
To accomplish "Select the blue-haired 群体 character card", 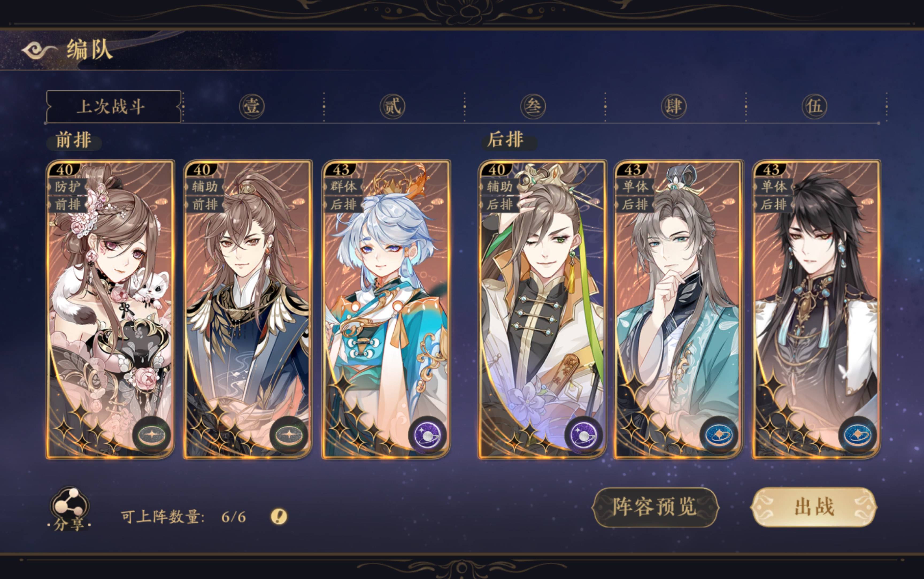I will (x=386, y=309).
